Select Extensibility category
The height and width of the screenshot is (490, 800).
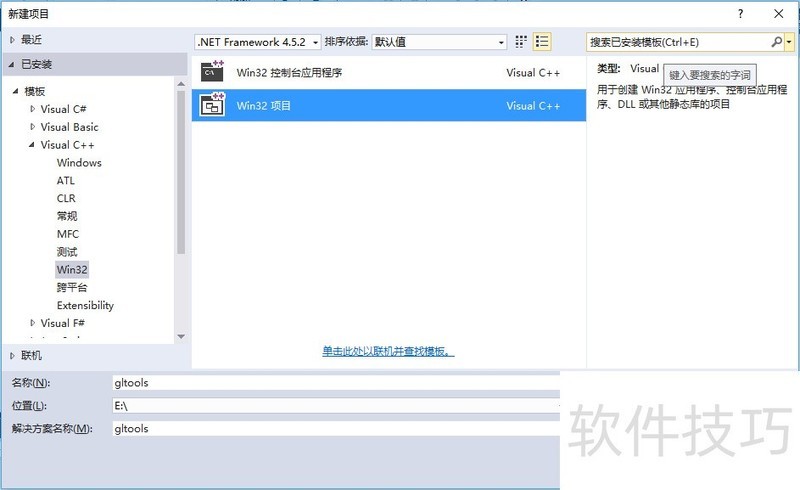pyautogui.click(x=85, y=305)
